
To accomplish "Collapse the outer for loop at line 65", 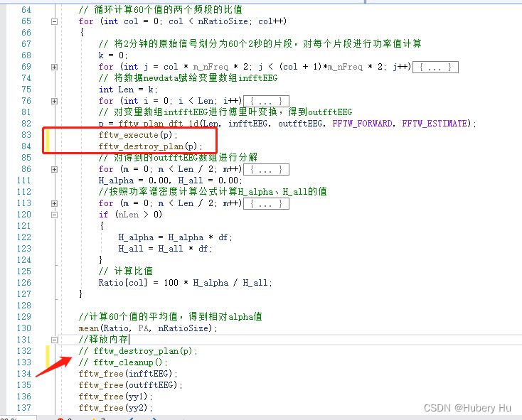I will click(x=54, y=21).
